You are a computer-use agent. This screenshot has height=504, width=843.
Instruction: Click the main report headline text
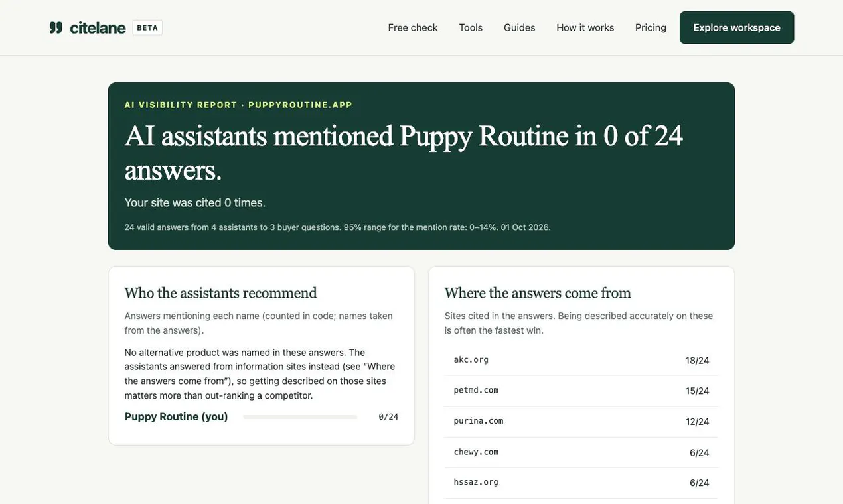pos(404,153)
